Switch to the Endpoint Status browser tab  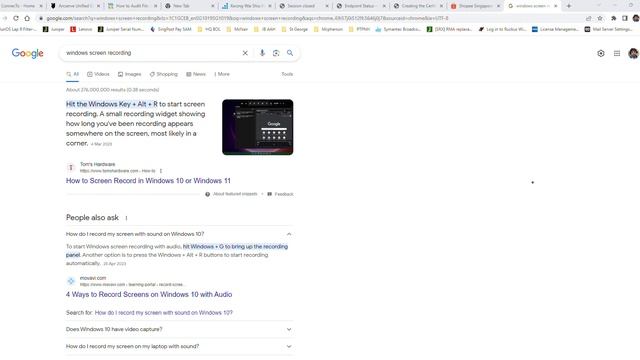(360, 6)
